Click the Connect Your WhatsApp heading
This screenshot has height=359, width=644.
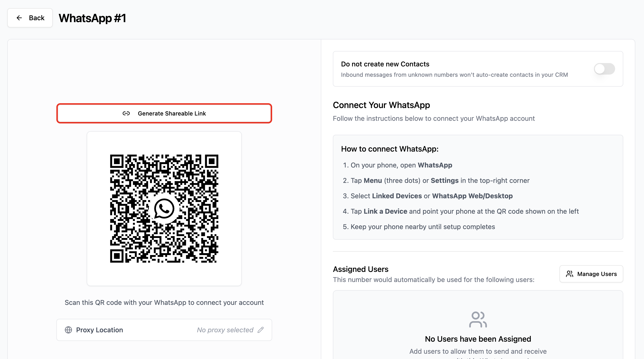click(381, 105)
